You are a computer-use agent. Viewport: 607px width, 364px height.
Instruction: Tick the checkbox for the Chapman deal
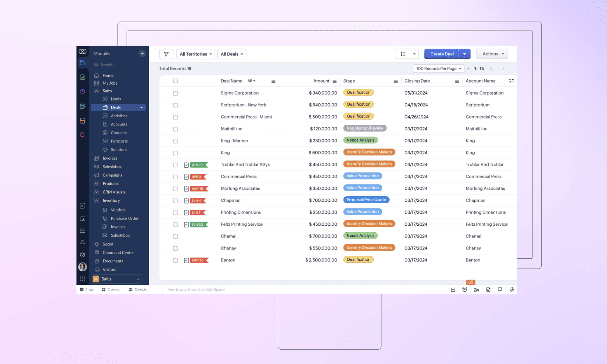pos(175,201)
